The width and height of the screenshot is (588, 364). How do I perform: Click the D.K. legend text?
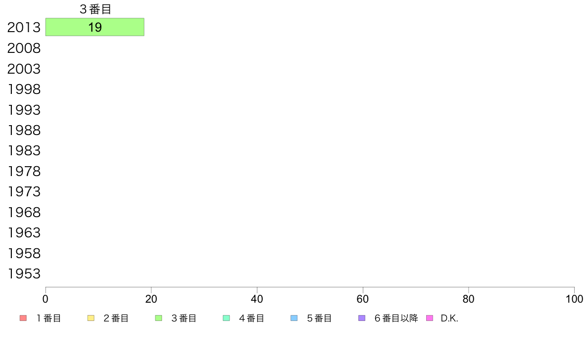click(449, 318)
